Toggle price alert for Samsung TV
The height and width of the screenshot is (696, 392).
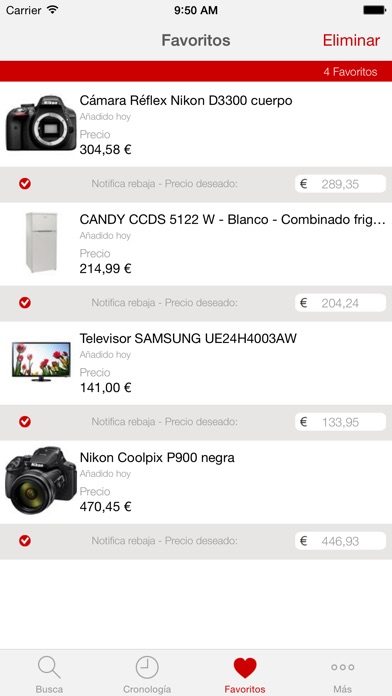(25, 422)
